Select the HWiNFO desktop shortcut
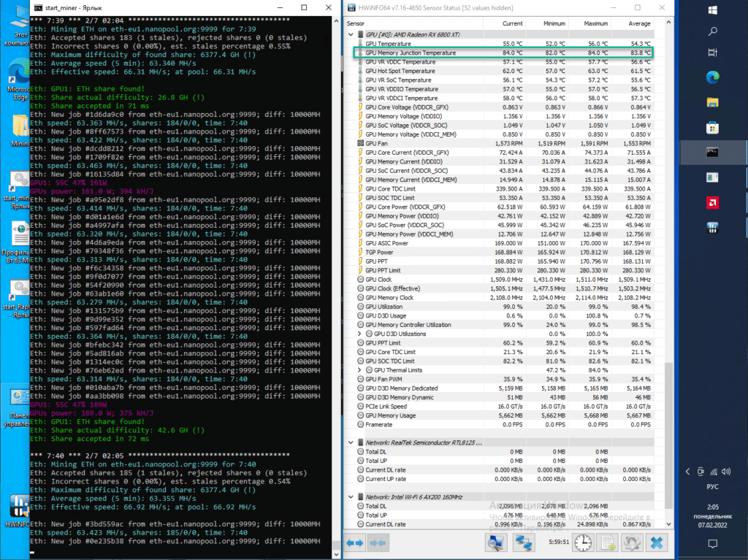The image size is (748, 560). tap(19, 511)
